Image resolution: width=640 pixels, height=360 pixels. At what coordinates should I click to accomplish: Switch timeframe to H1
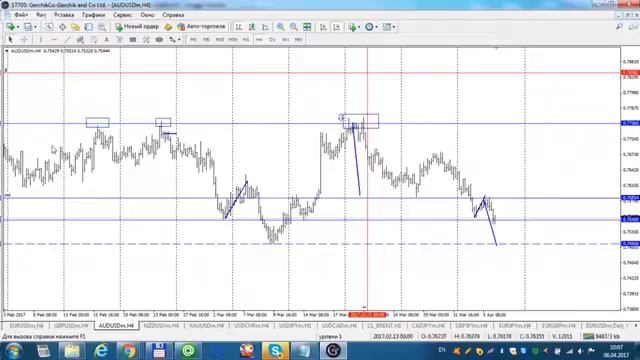point(246,40)
